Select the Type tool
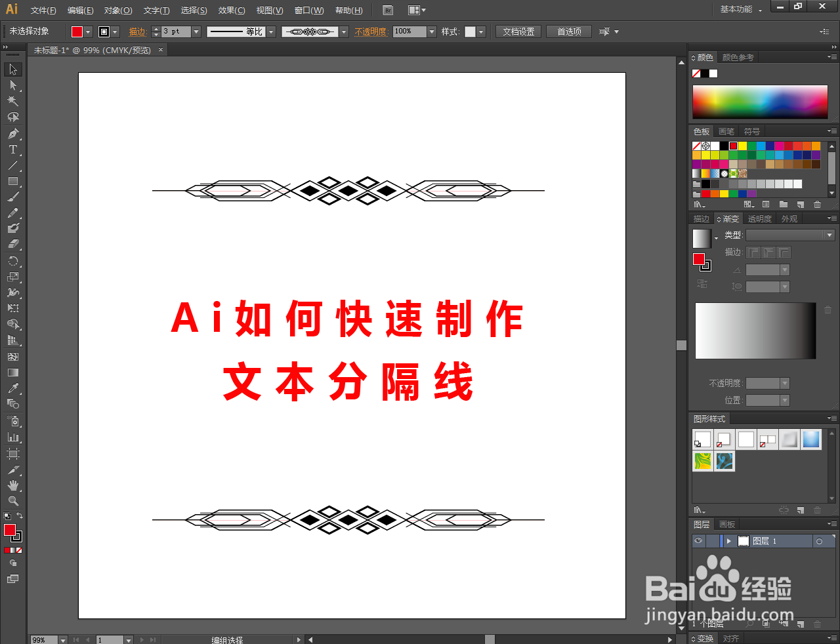 [12, 149]
